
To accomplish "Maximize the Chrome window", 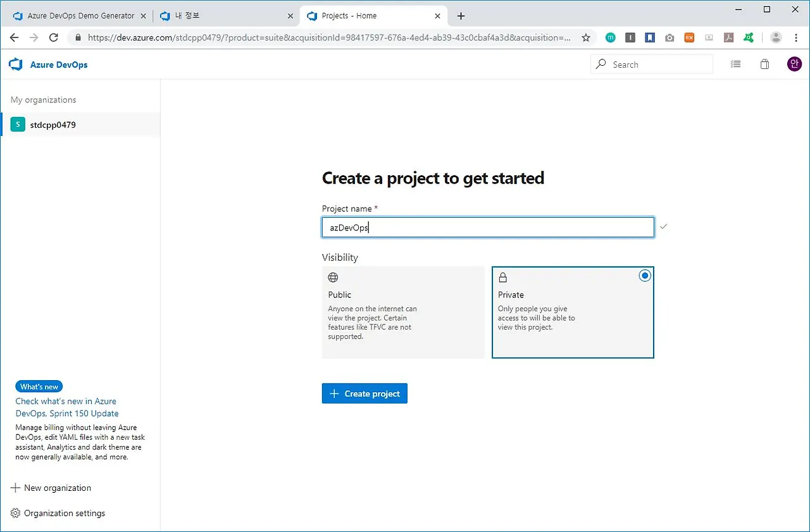I will [x=767, y=9].
